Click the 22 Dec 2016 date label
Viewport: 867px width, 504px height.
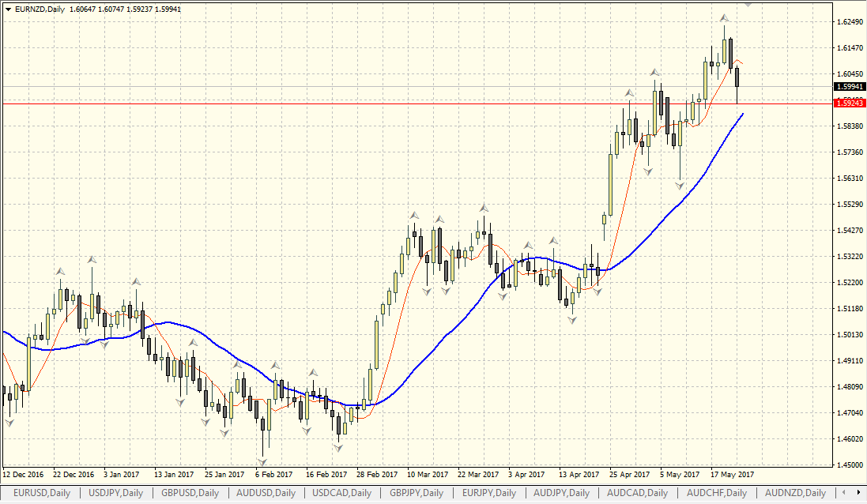74,474
